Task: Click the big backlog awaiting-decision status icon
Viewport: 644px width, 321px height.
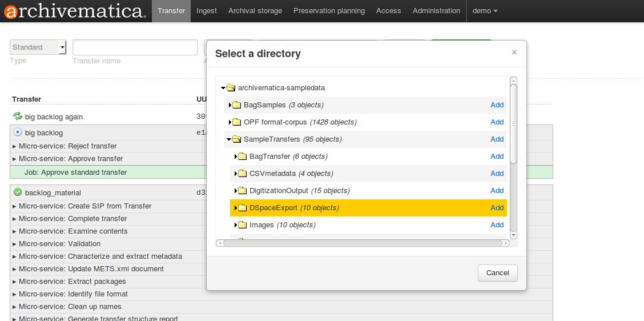Action: coord(18,133)
